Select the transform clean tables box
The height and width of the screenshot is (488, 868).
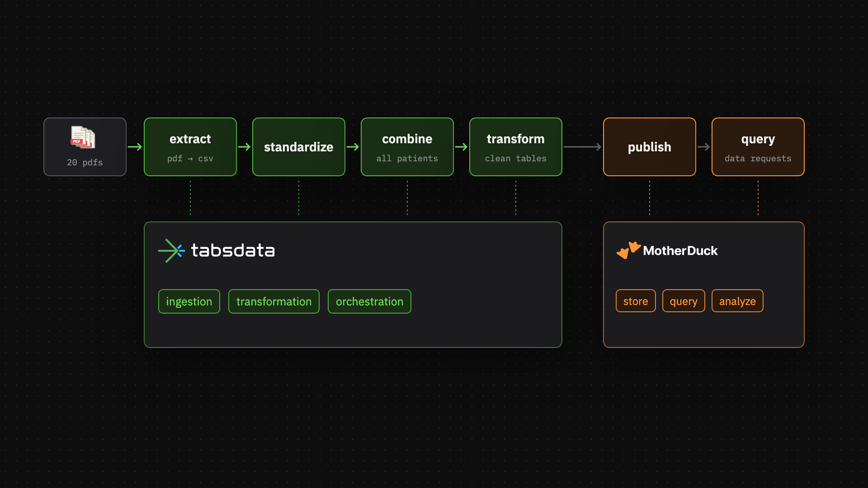tap(516, 147)
